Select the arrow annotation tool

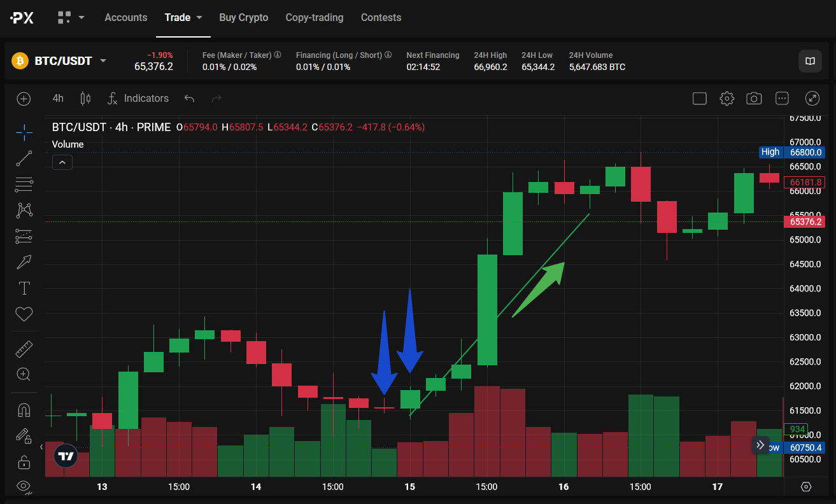[24, 262]
